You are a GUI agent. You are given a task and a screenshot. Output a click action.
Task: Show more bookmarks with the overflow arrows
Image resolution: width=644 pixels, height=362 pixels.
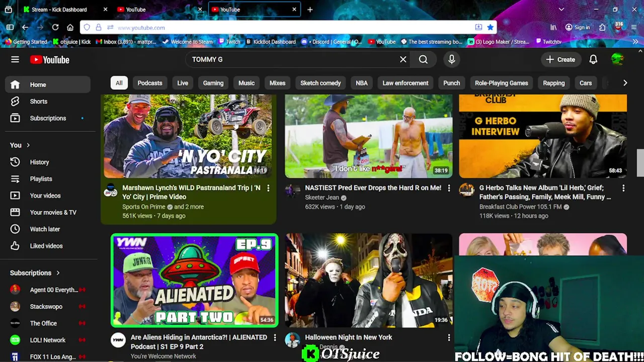[x=635, y=42]
